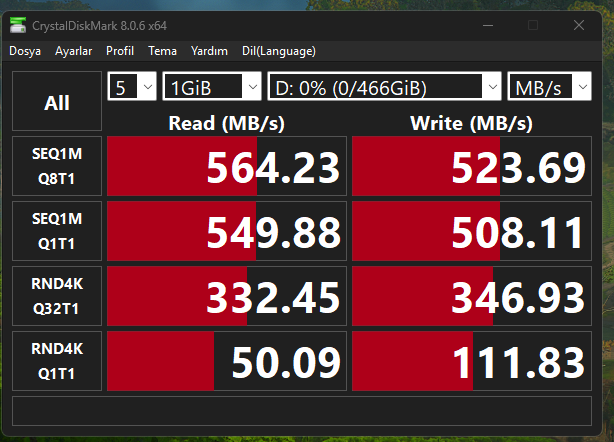
Task: Minimize the CrystalDiskMark window
Action: (488, 25)
